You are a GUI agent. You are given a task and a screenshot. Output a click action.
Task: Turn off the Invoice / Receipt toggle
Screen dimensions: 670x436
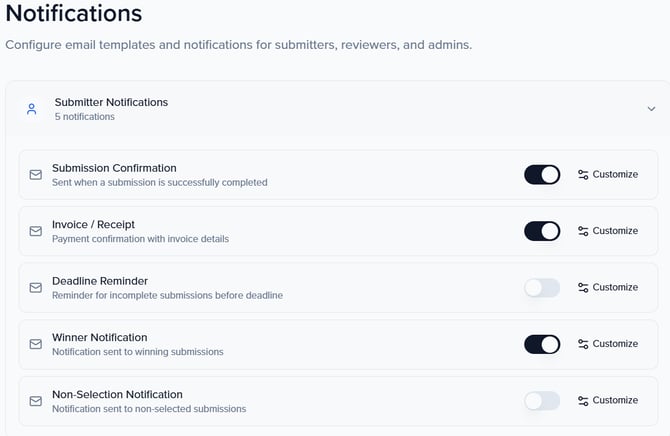pos(542,231)
